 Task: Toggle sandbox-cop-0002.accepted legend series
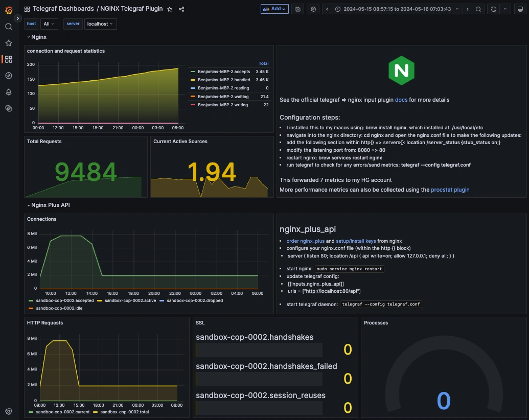pyautogui.click(x=64, y=300)
